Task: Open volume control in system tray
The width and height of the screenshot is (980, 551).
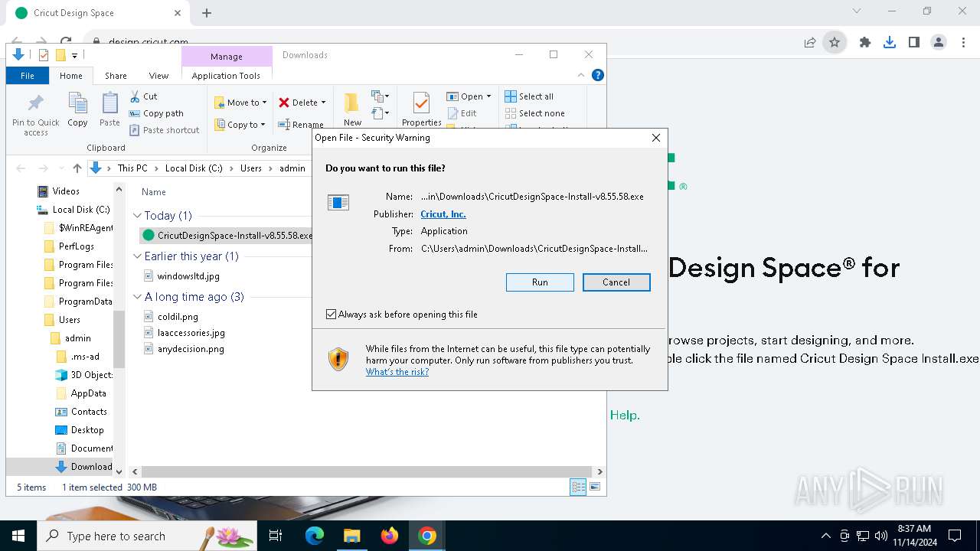Action: coord(880,536)
